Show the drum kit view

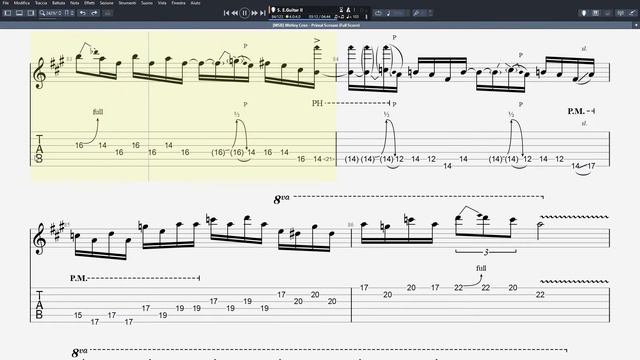tap(607, 13)
